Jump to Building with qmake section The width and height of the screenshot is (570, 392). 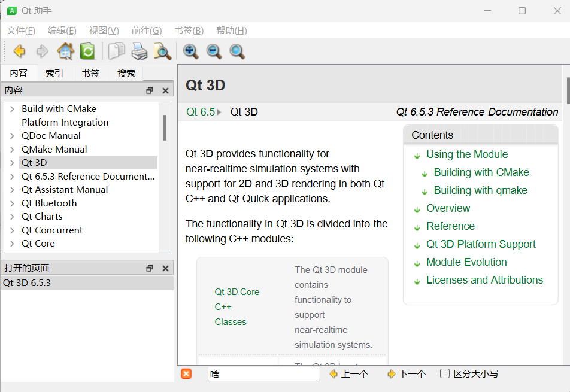481,190
